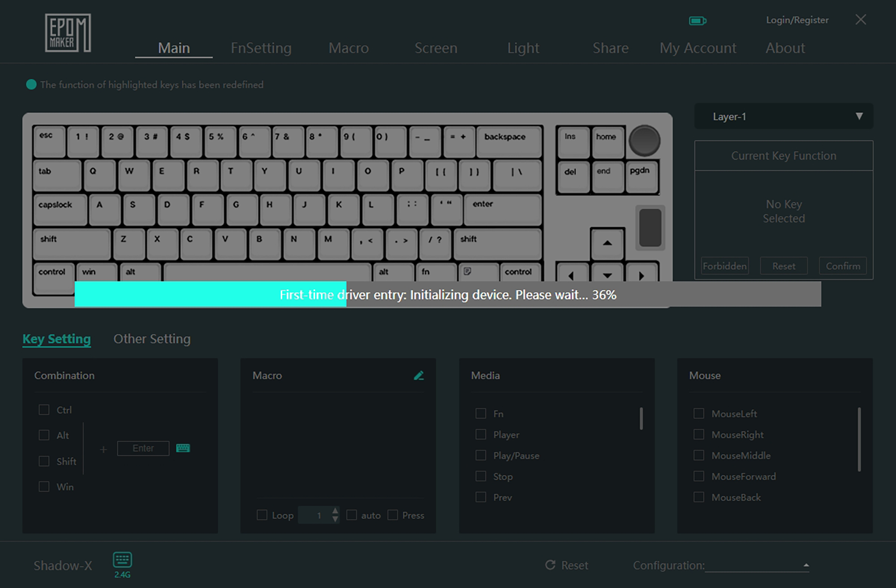Image resolution: width=896 pixels, height=588 pixels.
Task: Tick the MouseLeft checkbox
Action: click(698, 413)
